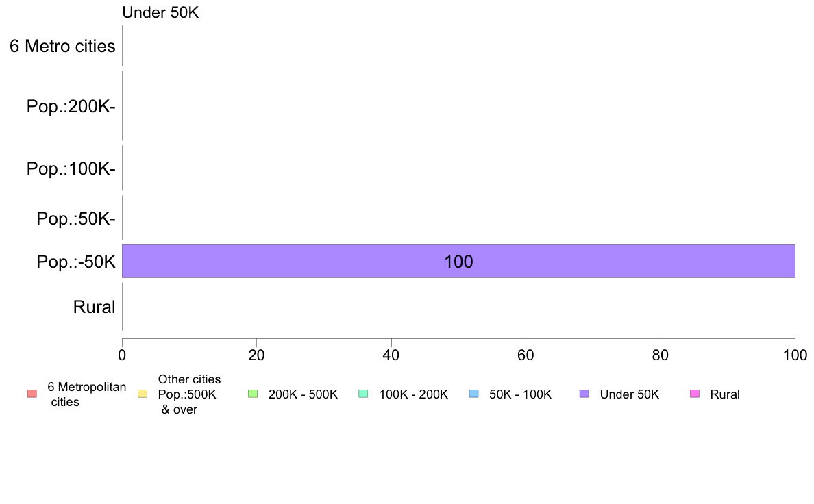The height and width of the screenshot is (504, 814).
Task: Click the Rural legend text
Action: (725, 394)
